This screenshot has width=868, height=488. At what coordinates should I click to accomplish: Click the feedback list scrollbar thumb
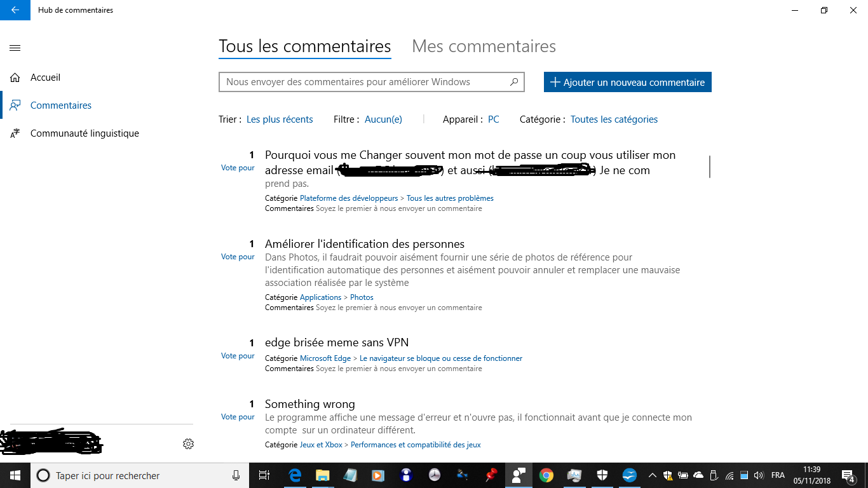click(x=709, y=166)
